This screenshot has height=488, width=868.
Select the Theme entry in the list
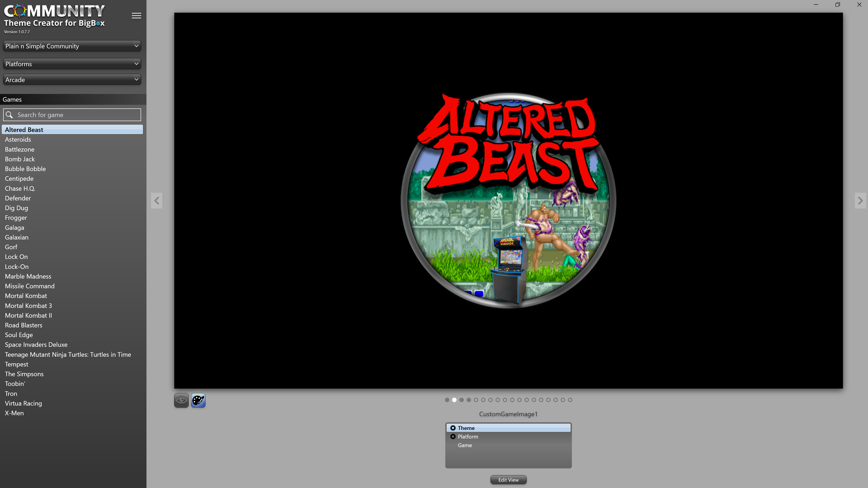(x=508, y=428)
